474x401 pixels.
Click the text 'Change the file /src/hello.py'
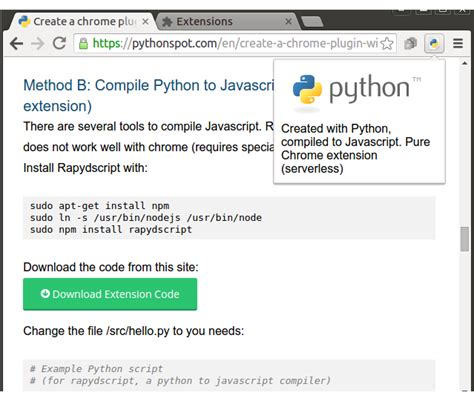(x=96, y=331)
